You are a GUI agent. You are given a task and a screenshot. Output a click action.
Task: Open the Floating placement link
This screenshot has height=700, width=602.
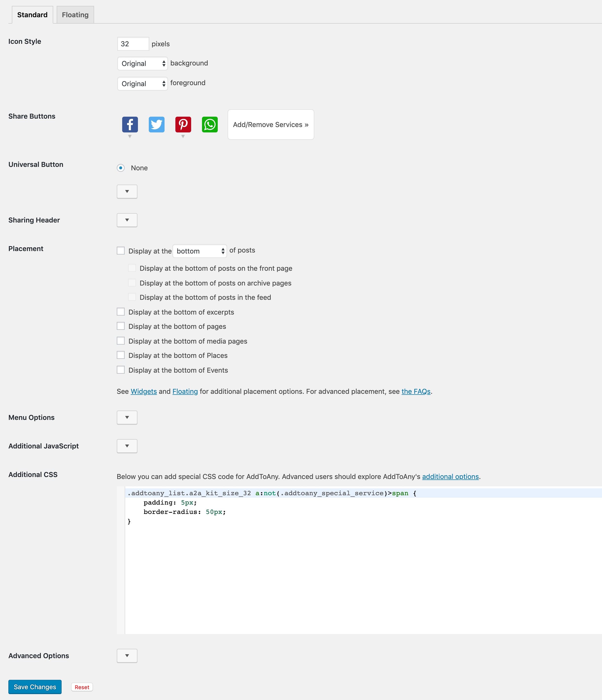tap(185, 392)
